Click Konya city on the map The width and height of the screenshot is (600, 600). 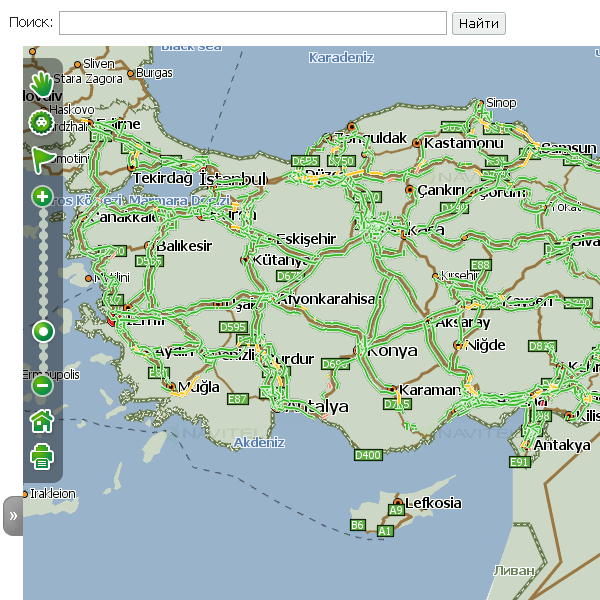[x=392, y=351]
